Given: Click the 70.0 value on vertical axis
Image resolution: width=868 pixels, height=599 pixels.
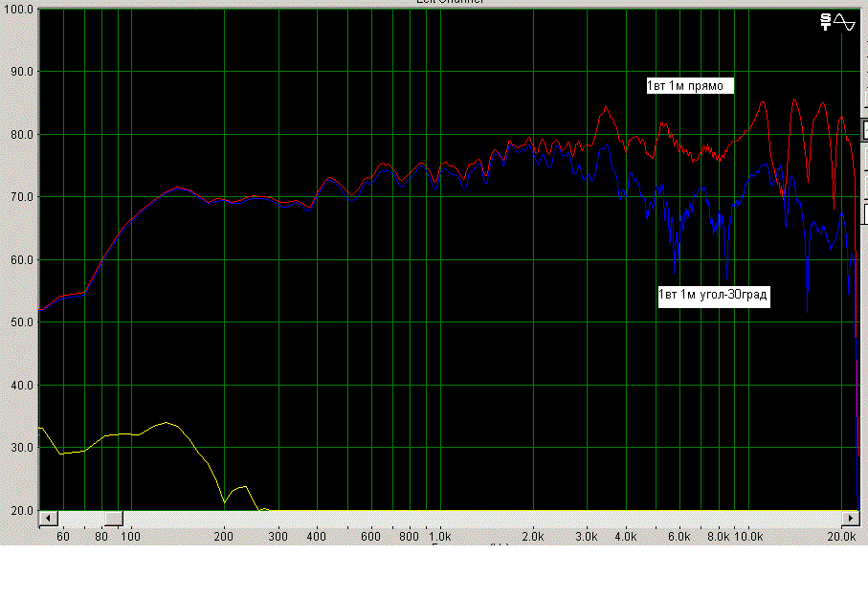Looking at the screenshot, I should (22, 197).
